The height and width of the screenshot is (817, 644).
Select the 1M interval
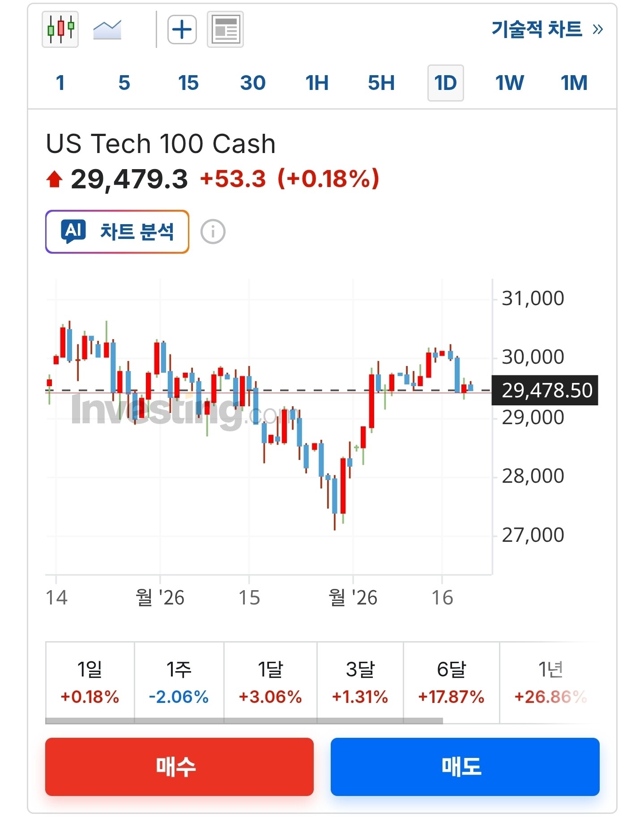point(574,83)
